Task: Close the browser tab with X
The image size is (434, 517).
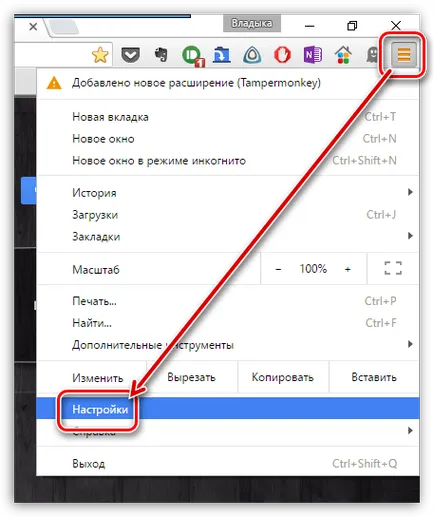Action: (33, 27)
